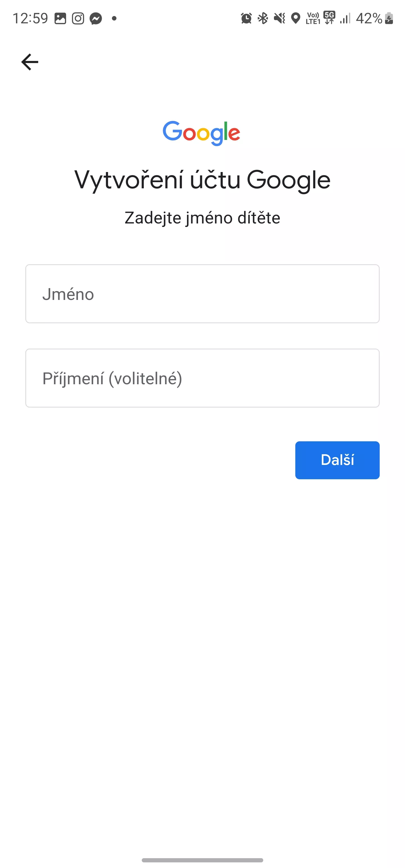Tap the notification overflow dot
This screenshot has height=868, width=405.
tap(114, 18)
